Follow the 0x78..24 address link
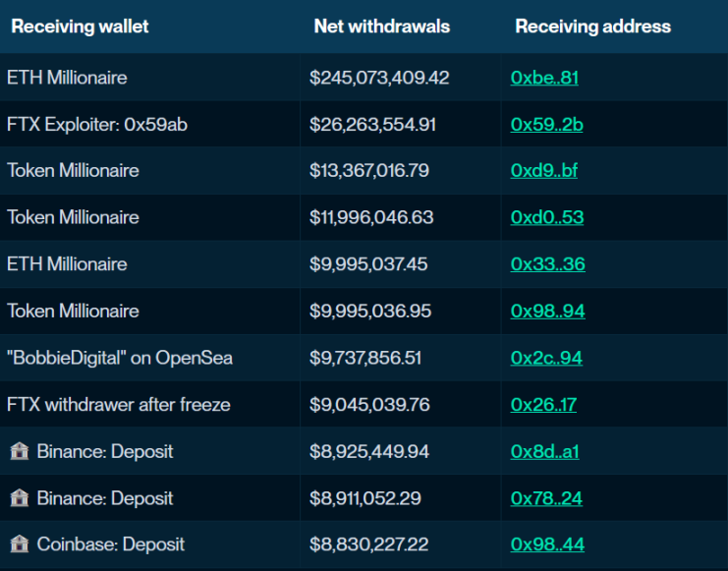 coord(546,498)
